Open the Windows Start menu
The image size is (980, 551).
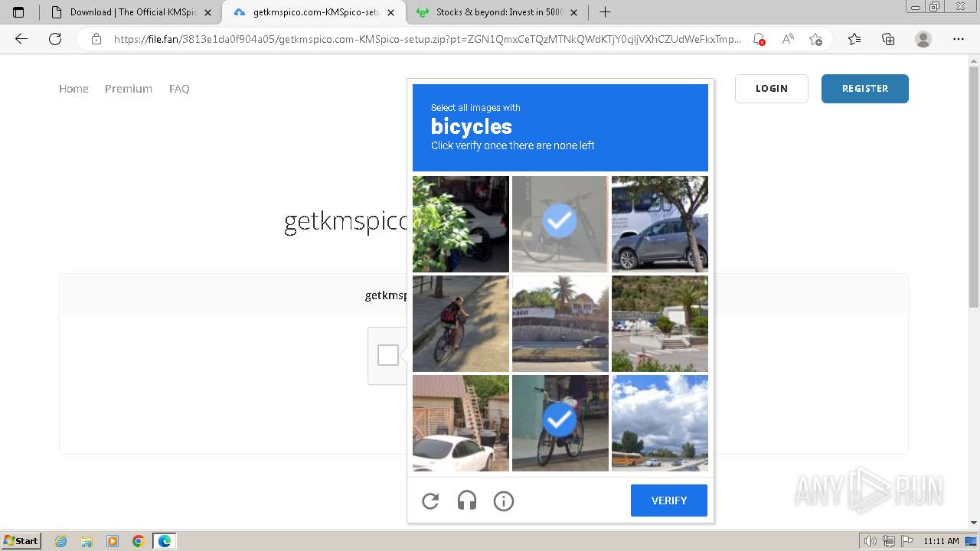coord(21,541)
